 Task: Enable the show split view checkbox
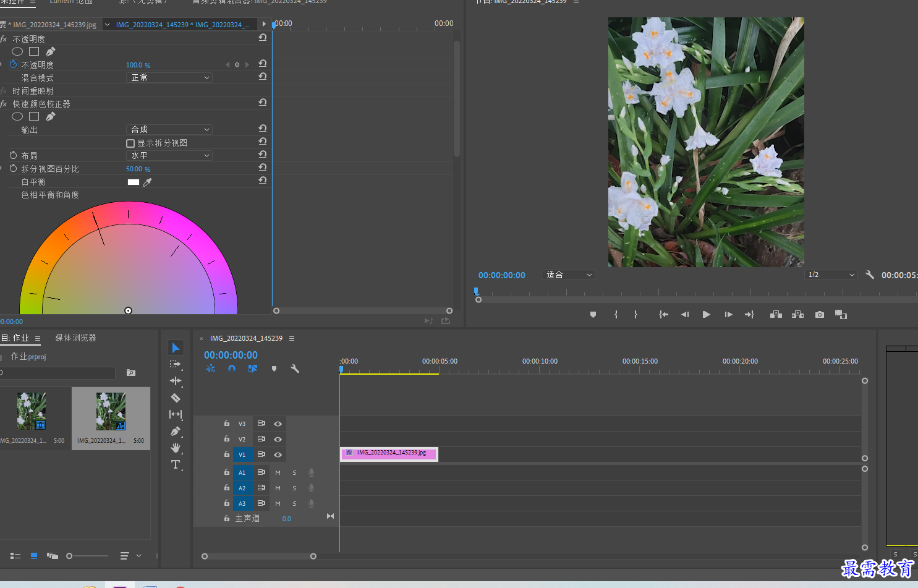coord(130,143)
